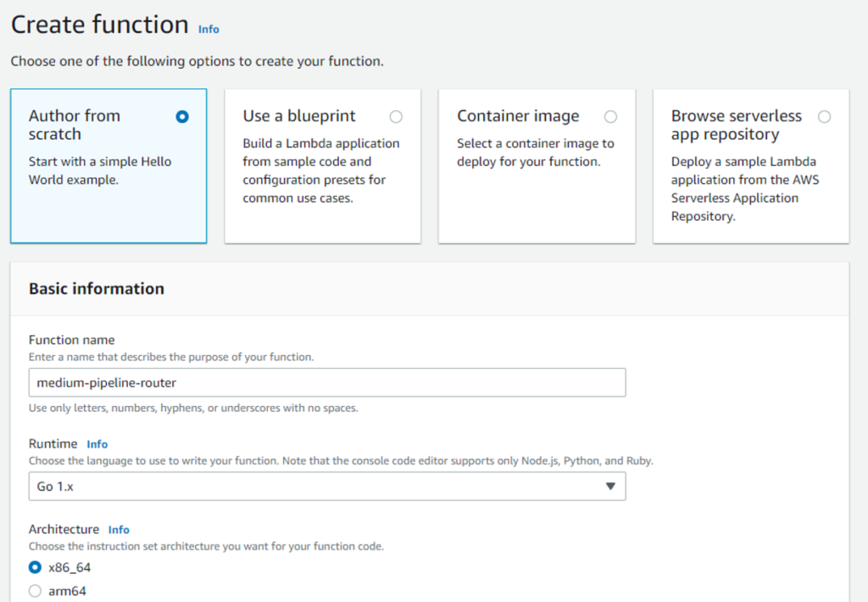Click 'Choose one of the following options' text
Screen dimensions: 868x602
[x=197, y=61]
